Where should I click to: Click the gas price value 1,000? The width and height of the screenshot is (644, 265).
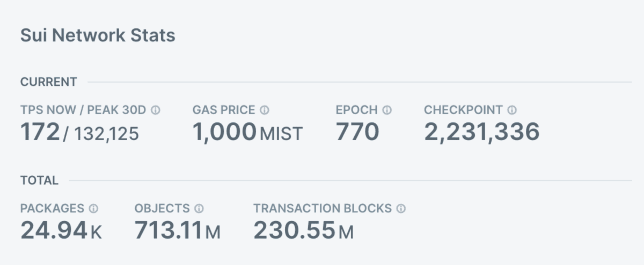point(224,132)
